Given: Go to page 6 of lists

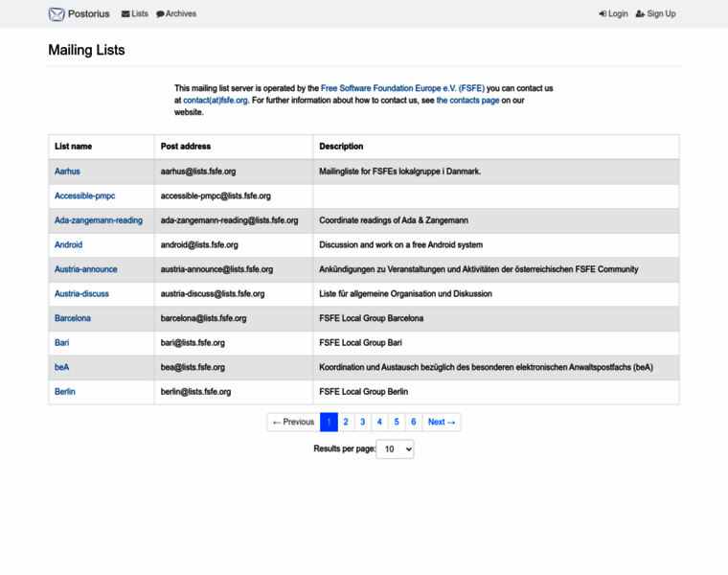Looking at the screenshot, I should [x=413, y=423].
